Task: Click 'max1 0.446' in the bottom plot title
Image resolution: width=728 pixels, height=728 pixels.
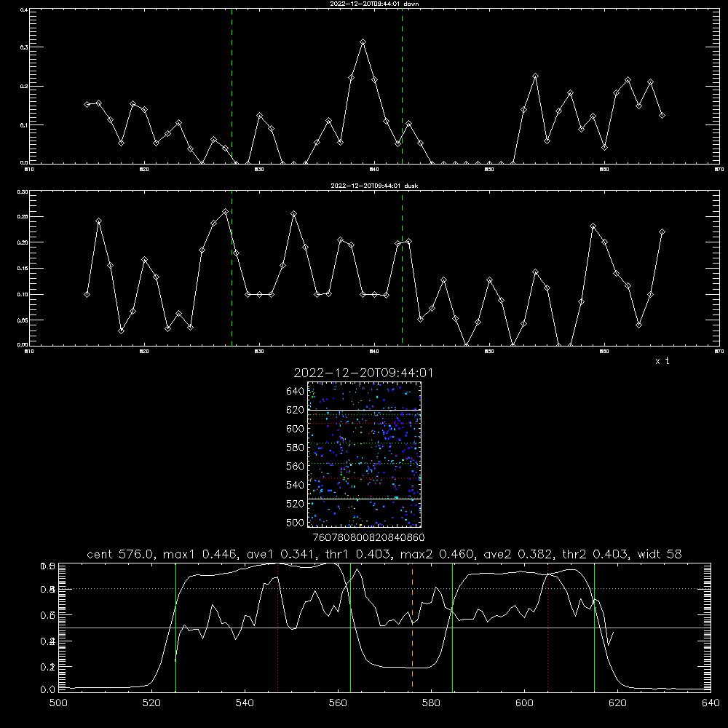Action: [x=198, y=554]
